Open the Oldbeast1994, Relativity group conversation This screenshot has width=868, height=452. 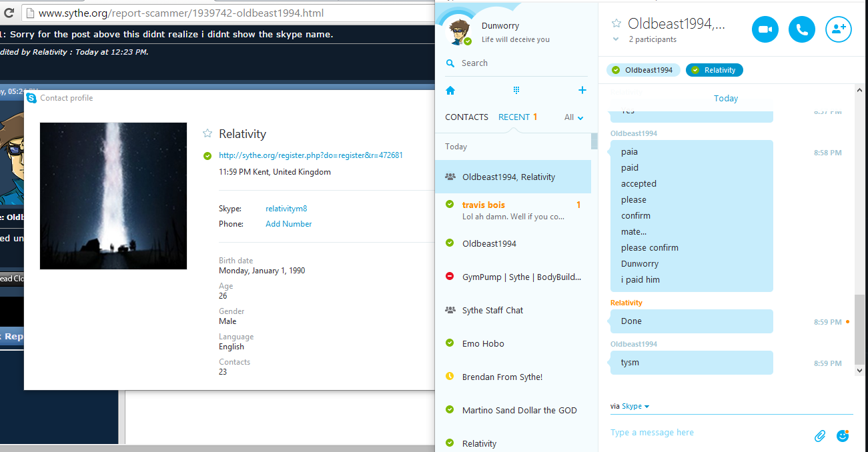click(513, 177)
